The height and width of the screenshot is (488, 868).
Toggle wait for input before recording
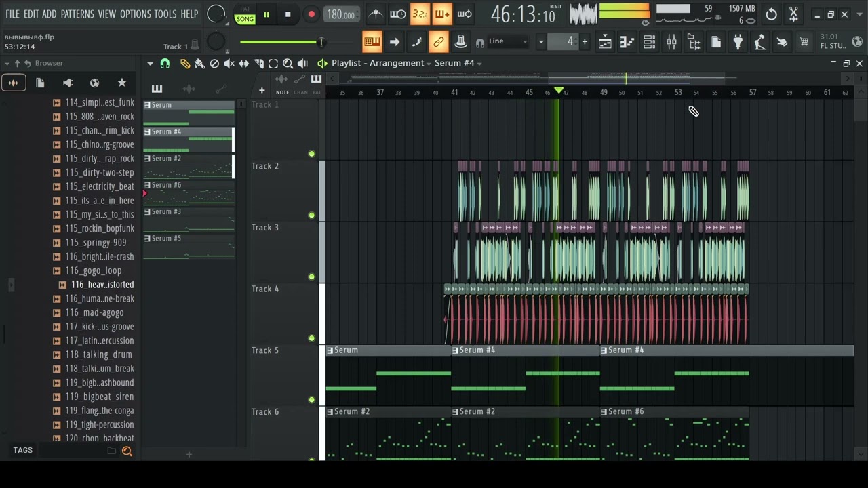(398, 14)
